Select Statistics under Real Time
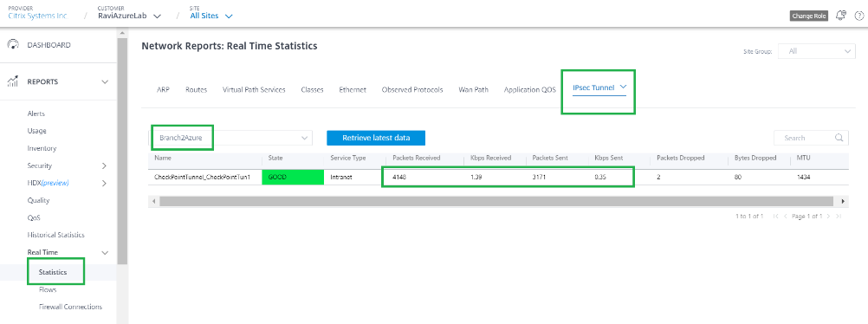The image size is (868, 324). 53,272
